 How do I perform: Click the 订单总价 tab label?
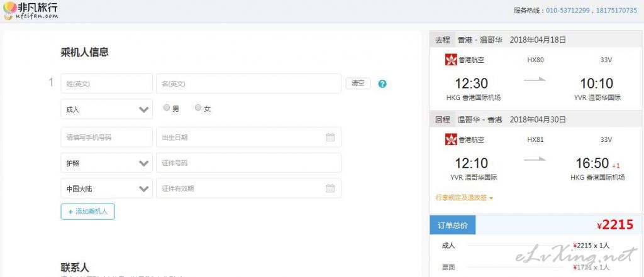click(453, 225)
